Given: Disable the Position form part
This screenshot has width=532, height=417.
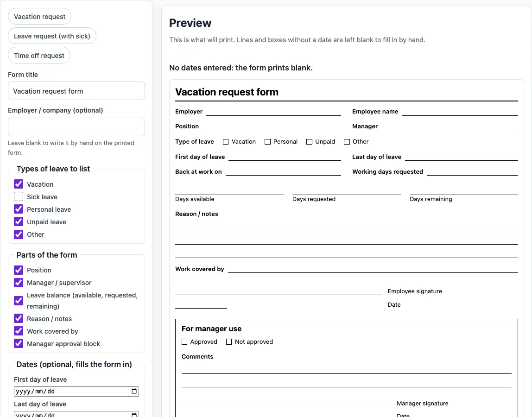Looking at the screenshot, I should (19, 270).
